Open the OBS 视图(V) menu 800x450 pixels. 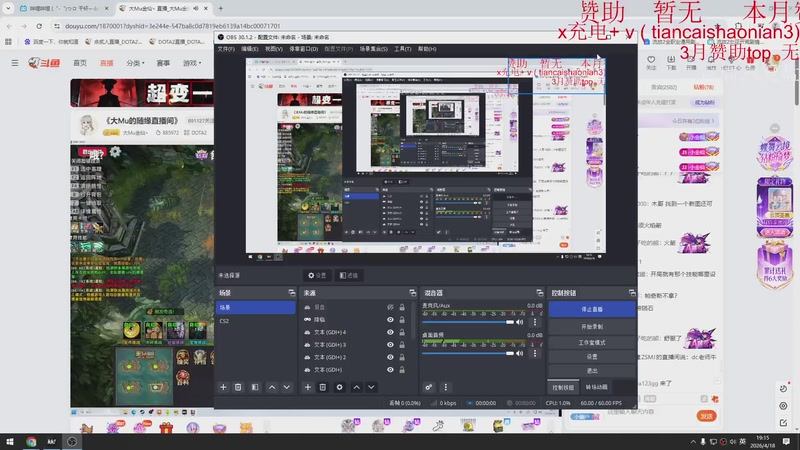coord(273,49)
